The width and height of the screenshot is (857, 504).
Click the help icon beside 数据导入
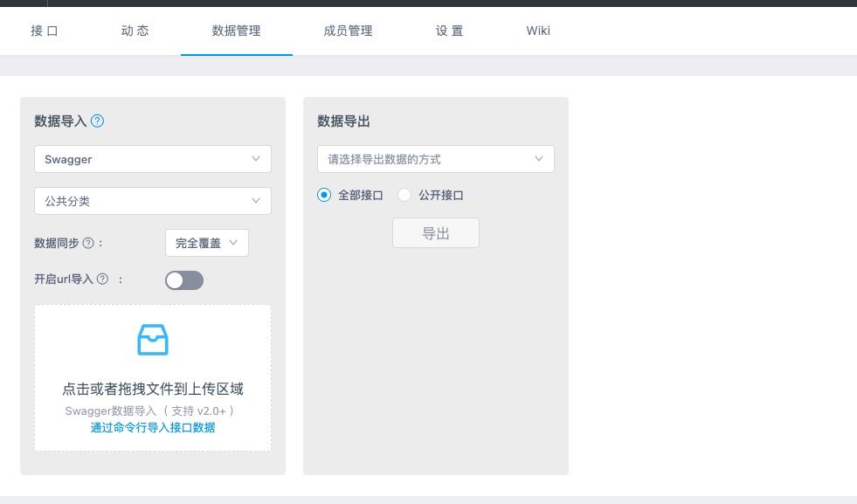click(97, 121)
